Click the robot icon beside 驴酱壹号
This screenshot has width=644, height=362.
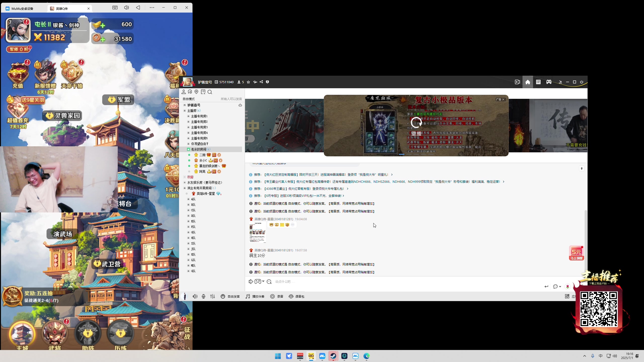240,105
